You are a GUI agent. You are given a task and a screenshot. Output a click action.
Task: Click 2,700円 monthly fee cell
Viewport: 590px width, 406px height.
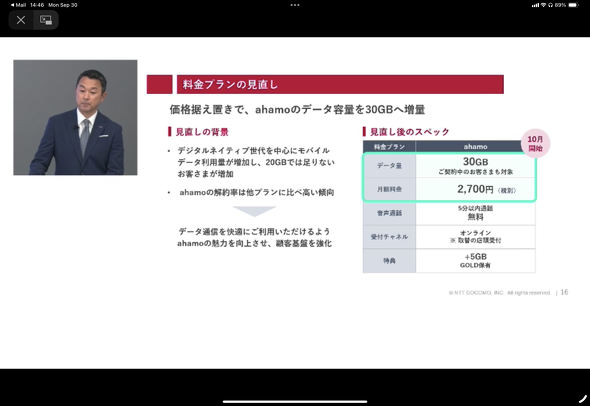coord(476,189)
